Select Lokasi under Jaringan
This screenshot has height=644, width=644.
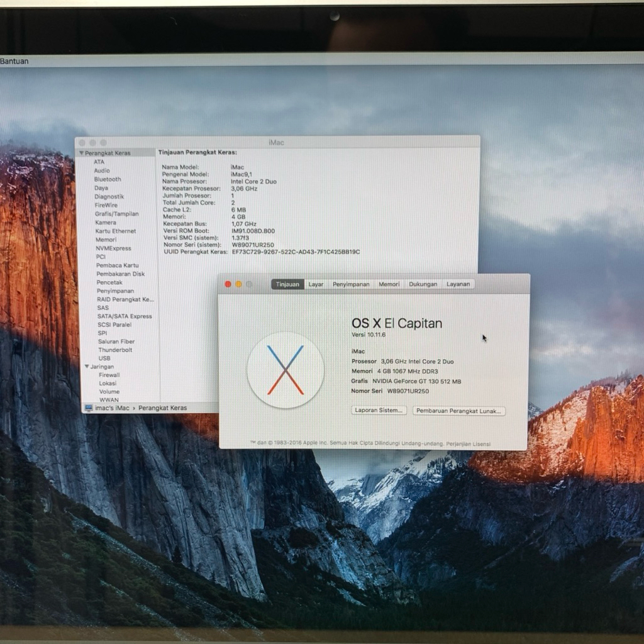pyautogui.click(x=108, y=383)
